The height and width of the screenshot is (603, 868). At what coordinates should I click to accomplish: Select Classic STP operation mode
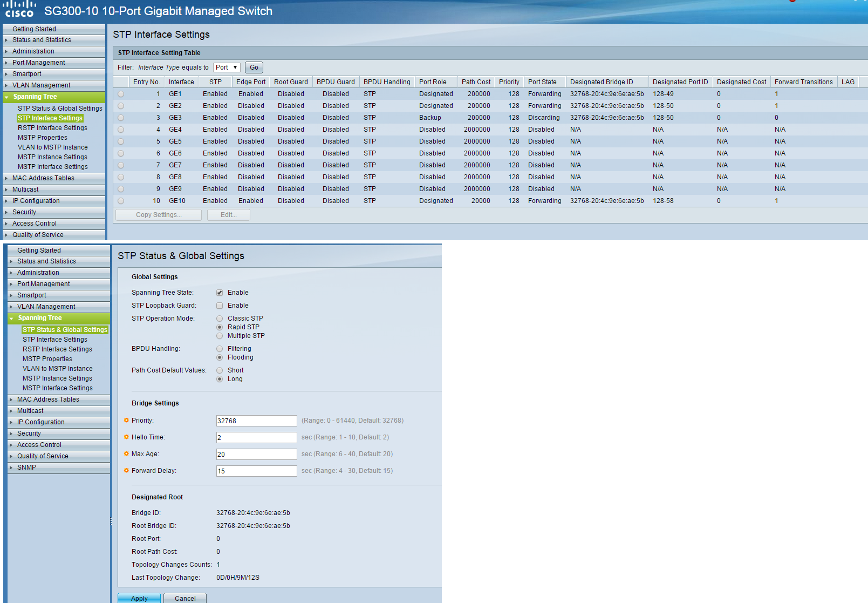point(220,319)
